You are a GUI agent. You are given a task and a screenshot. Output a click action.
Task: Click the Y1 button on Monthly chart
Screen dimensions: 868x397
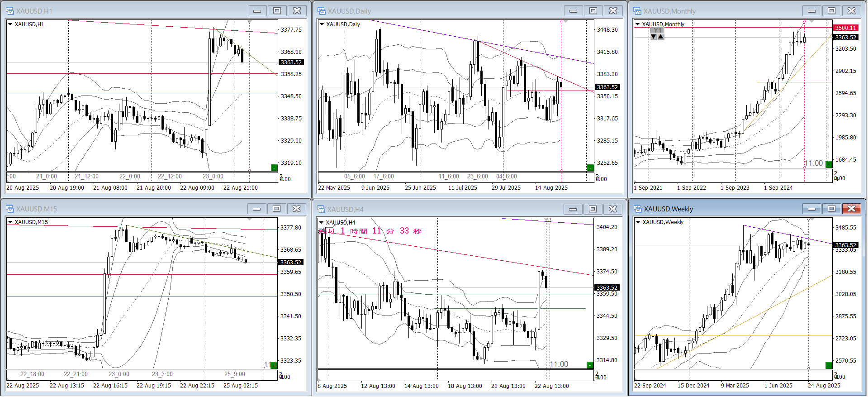coord(657,30)
